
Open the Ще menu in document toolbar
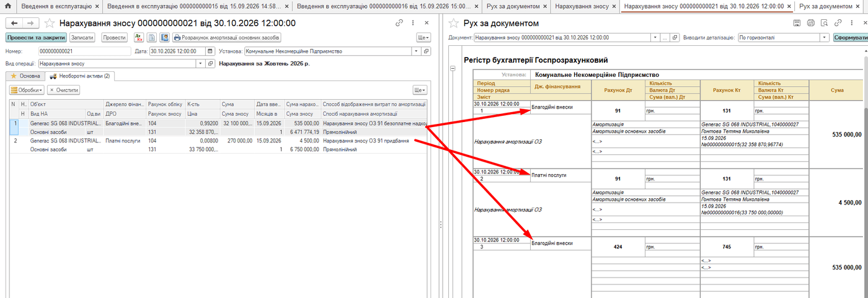click(x=423, y=37)
